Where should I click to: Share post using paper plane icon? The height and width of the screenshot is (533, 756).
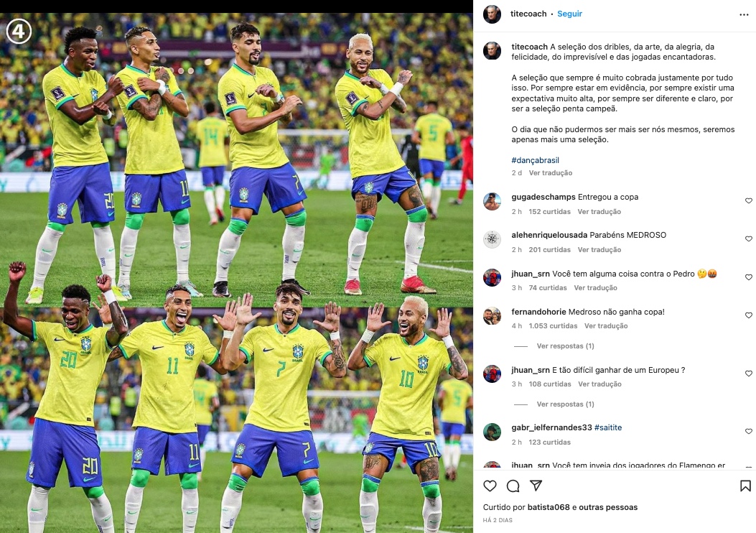pyautogui.click(x=536, y=486)
